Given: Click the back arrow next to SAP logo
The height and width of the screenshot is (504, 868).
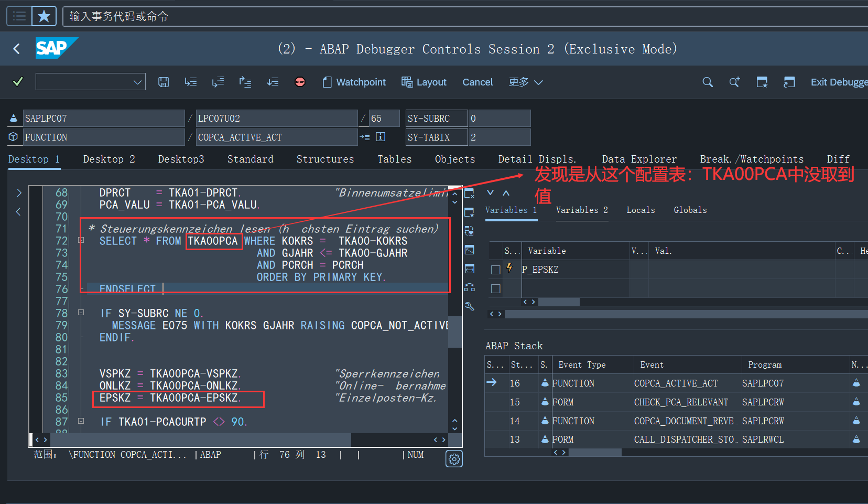Looking at the screenshot, I should 17,49.
